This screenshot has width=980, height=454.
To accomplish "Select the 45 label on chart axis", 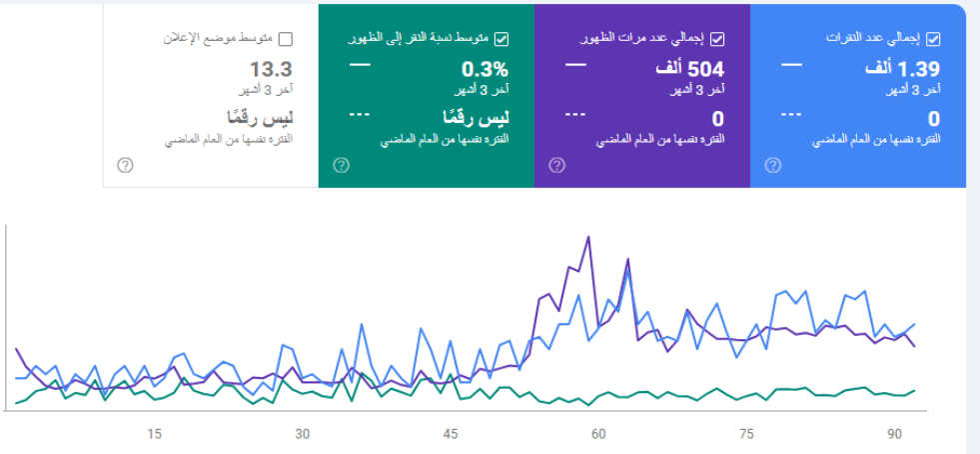I will [451, 433].
